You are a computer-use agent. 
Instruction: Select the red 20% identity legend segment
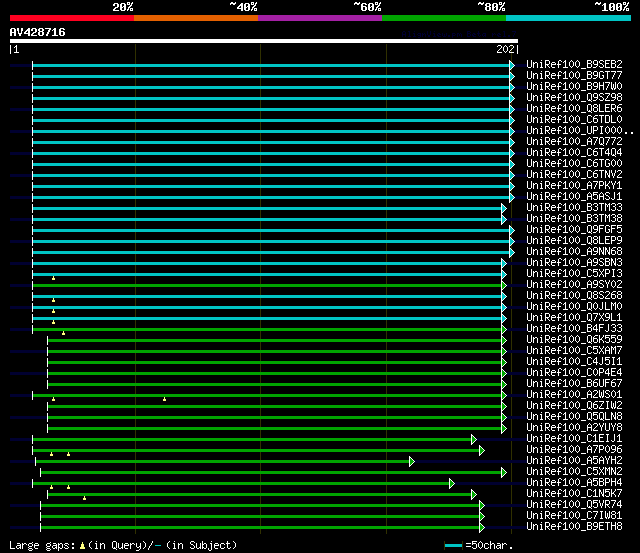point(72,18)
